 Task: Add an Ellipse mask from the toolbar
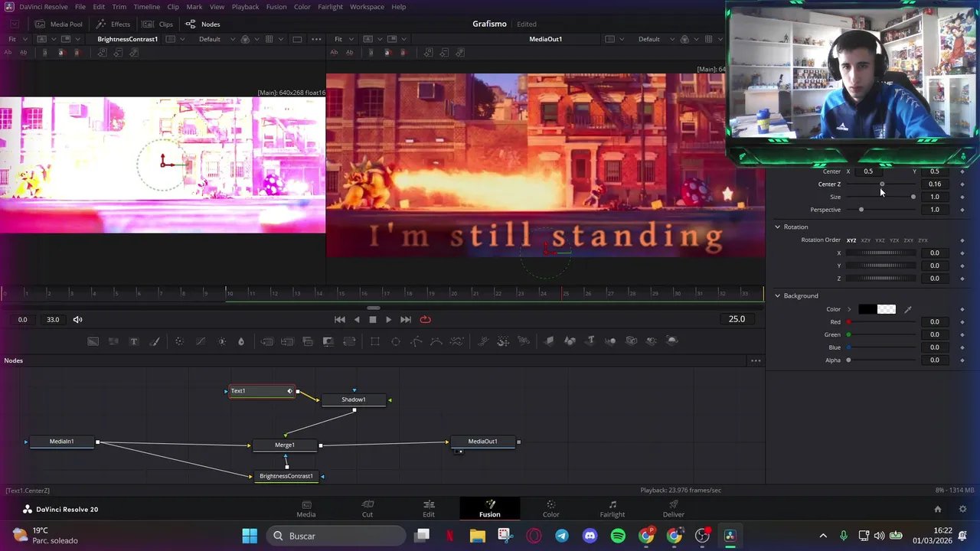tap(396, 341)
